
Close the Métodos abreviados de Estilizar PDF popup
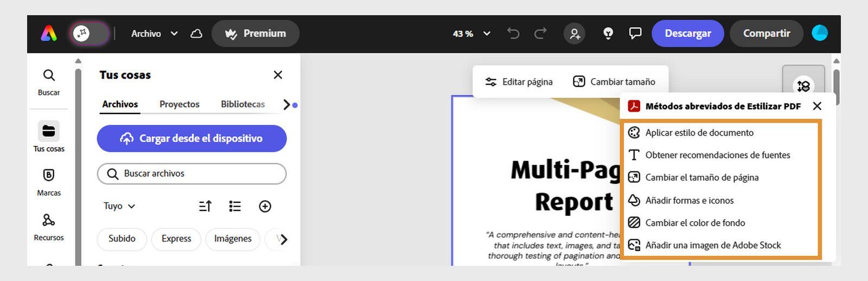(x=818, y=106)
